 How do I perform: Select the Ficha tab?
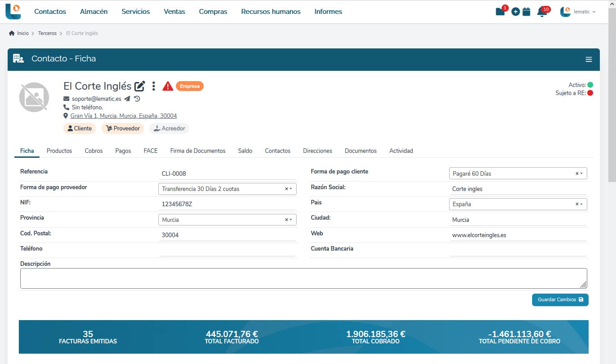[x=27, y=151]
